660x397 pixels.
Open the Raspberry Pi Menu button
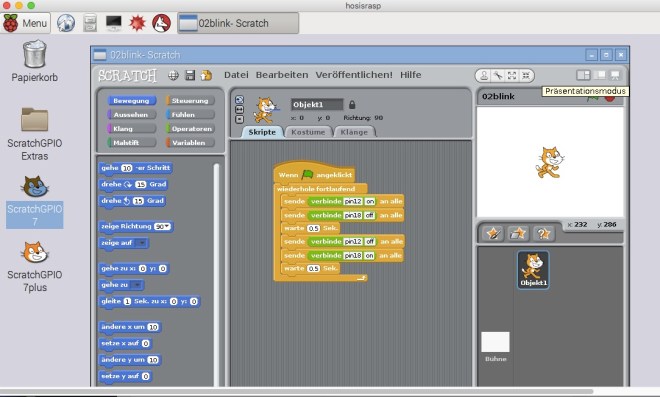(x=26, y=23)
